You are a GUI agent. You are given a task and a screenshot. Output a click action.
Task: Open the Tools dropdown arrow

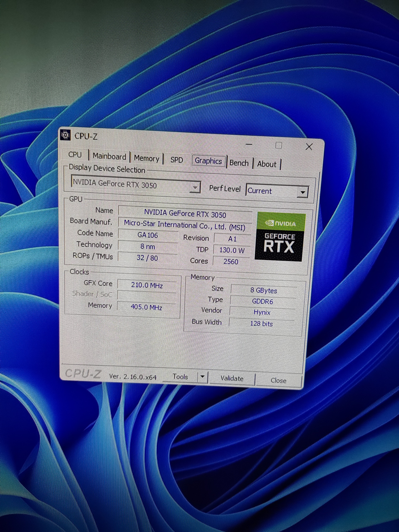[202, 376]
